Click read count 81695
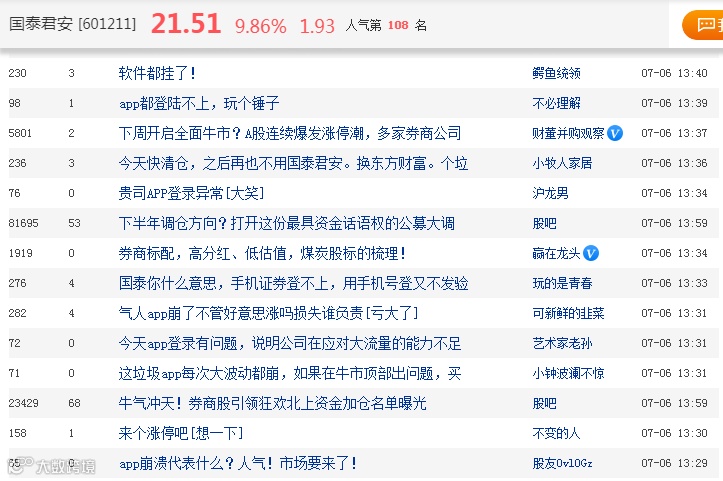The width and height of the screenshot is (723, 481). [x=24, y=223]
